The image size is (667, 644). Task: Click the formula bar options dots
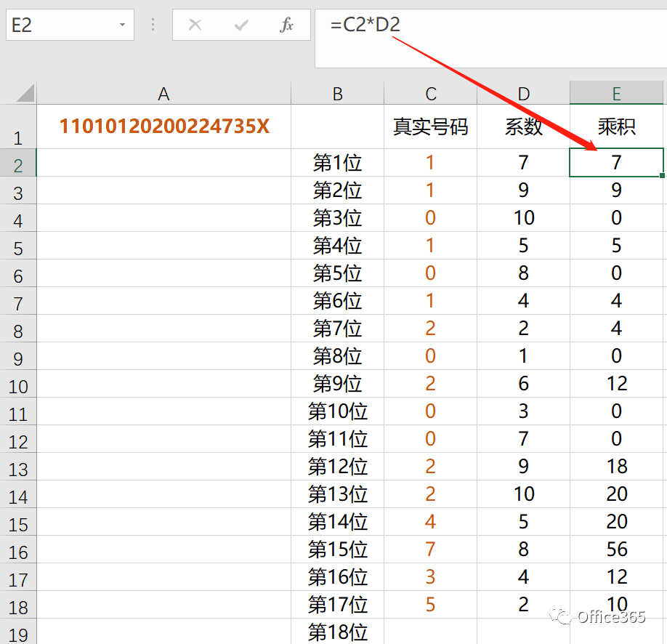click(x=153, y=25)
